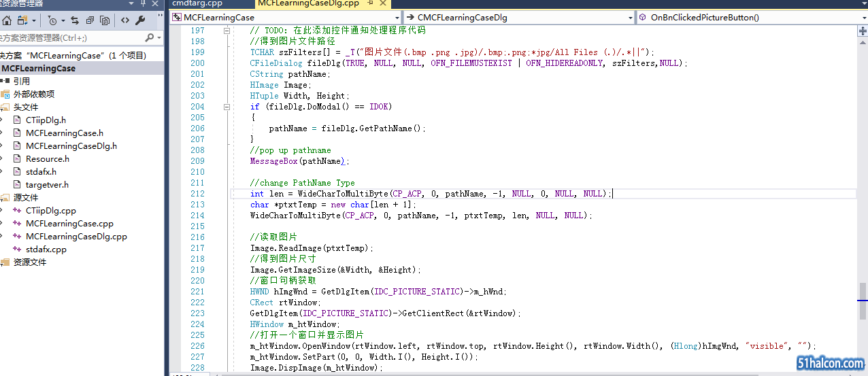Click 'OFN_FILEMUSTEXIST' on line 200
The height and width of the screenshot is (376, 868).
pos(471,63)
